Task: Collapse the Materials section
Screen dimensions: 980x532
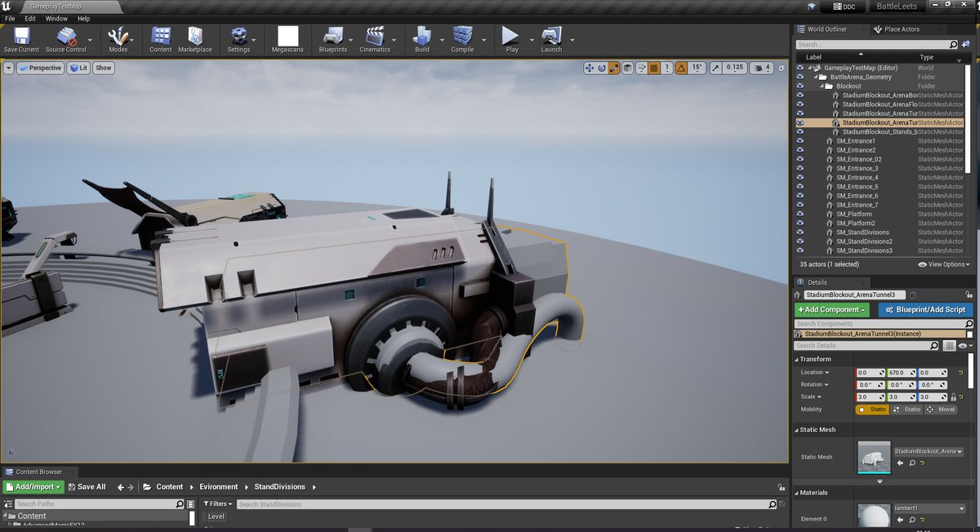Action: click(x=796, y=493)
